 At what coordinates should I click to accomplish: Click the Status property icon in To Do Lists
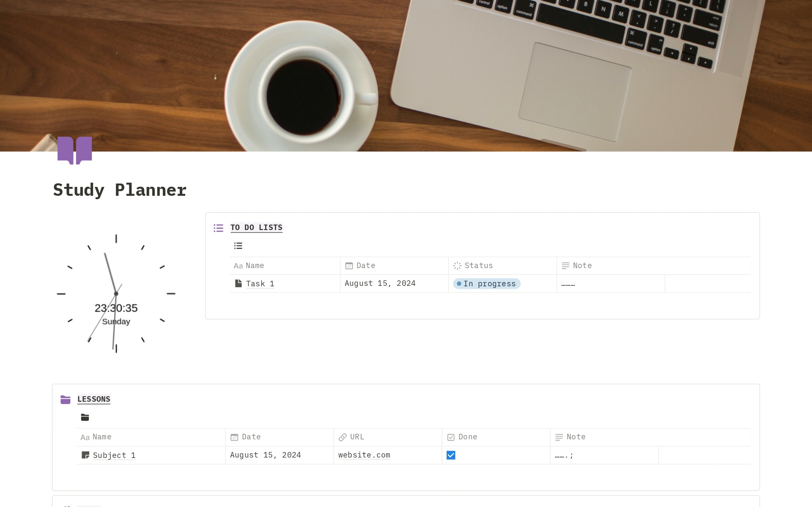[457, 266]
